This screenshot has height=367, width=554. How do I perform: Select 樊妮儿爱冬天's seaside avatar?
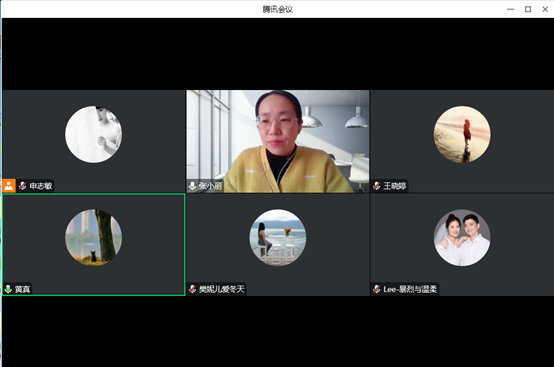tap(278, 237)
